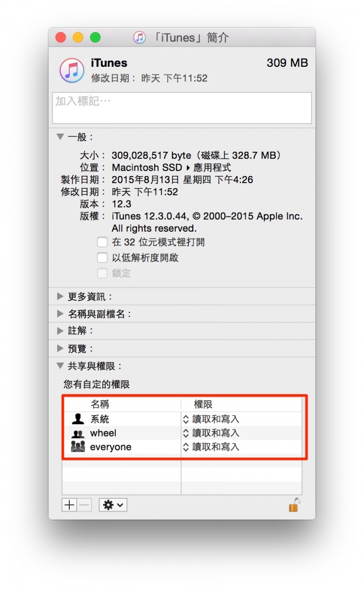The width and height of the screenshot is (364, 589).
Task: Close the info window with red button
Action: (61, 37)
